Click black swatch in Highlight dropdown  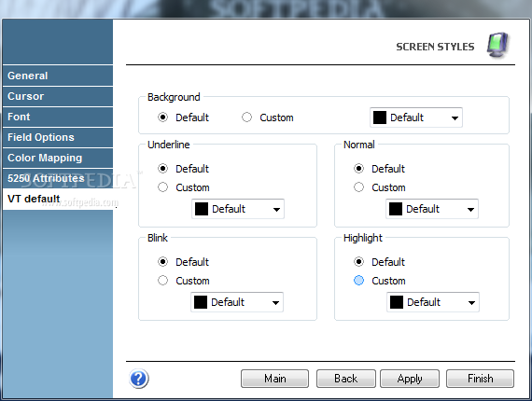click(397, 302)
